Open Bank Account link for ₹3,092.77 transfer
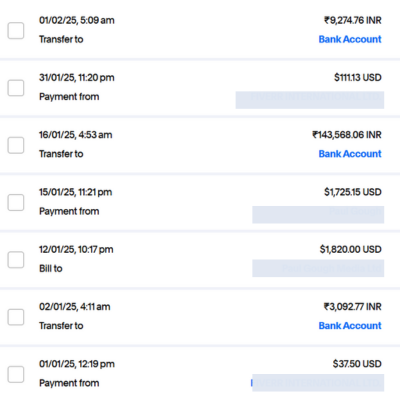Viewport: 400px width, 400px height. click(350, 326)
